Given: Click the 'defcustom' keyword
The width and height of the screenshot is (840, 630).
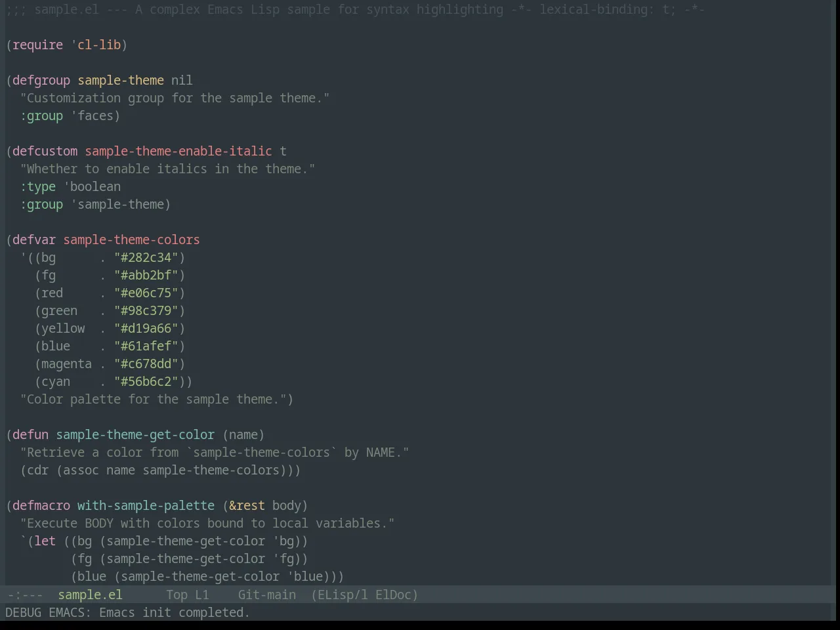Looking at the screenshot, I should [45, 151].
